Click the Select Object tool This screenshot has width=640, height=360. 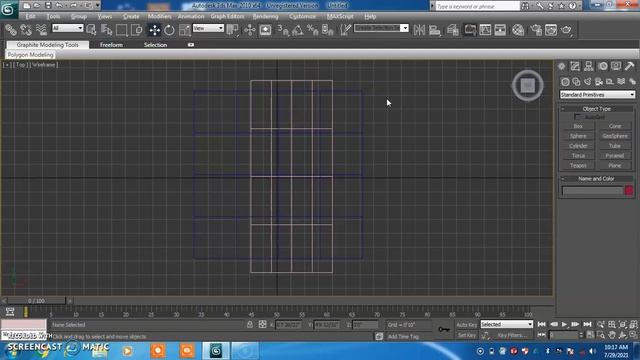[91, 30]
